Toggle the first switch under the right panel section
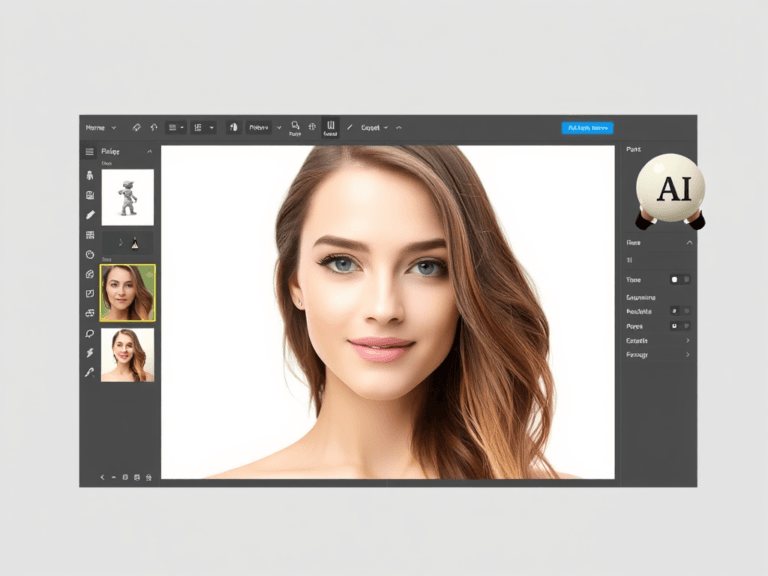 coord(680,280)
